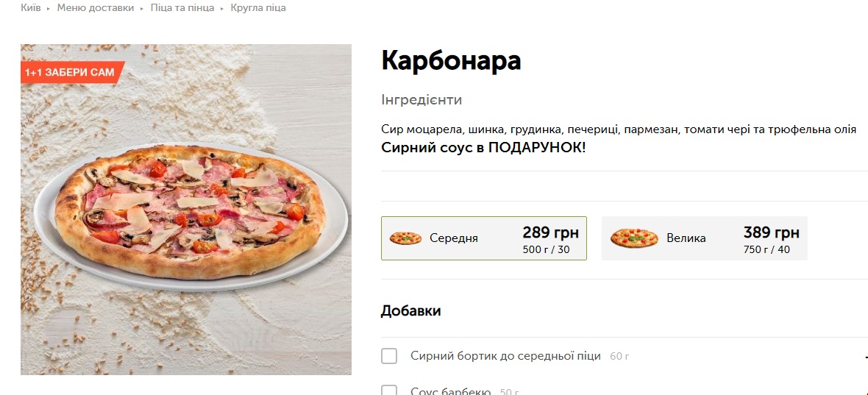Tick the Сирний бортик checkbox
The width and height of the screenshot is (868, 395).
click(x=389, y=356)
